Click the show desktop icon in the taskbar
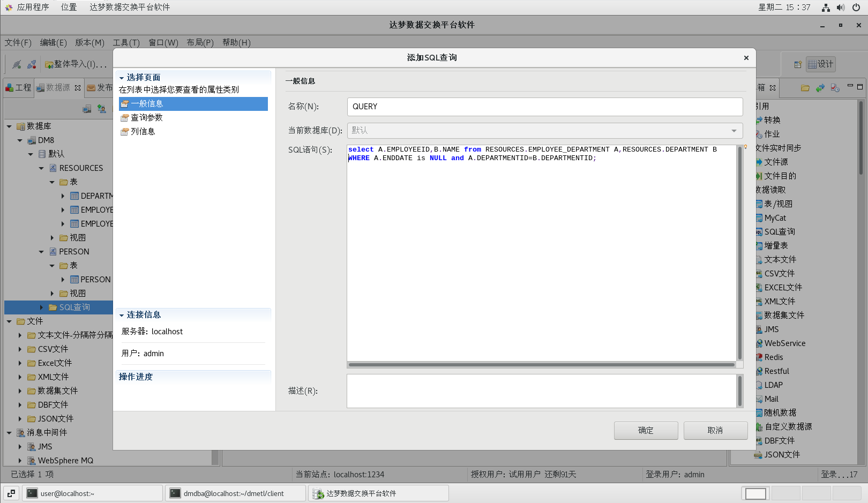 pyautogui.click(x=11, y=493)
